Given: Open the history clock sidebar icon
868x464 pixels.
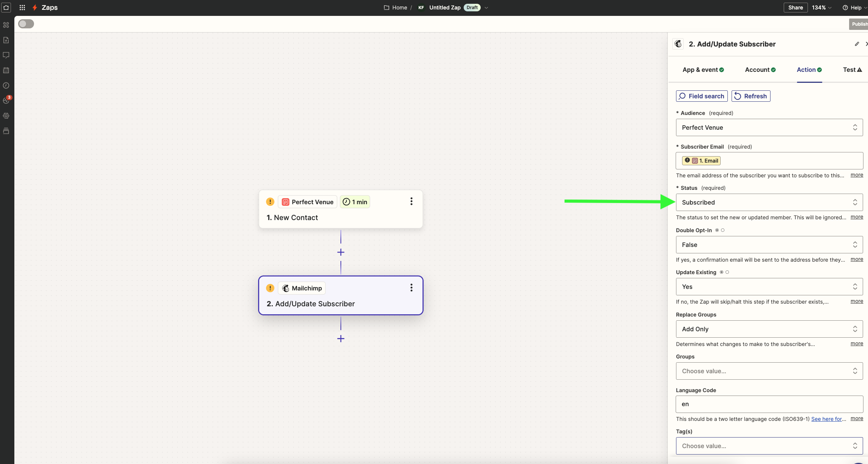Looking at the screenshot, I should [x=6, y=85].
